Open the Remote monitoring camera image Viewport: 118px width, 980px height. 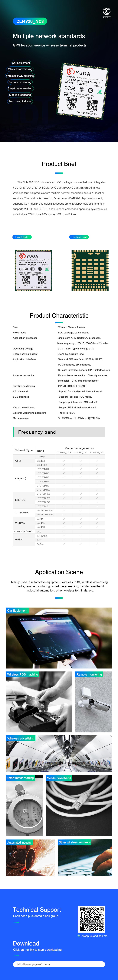(94, 702)
